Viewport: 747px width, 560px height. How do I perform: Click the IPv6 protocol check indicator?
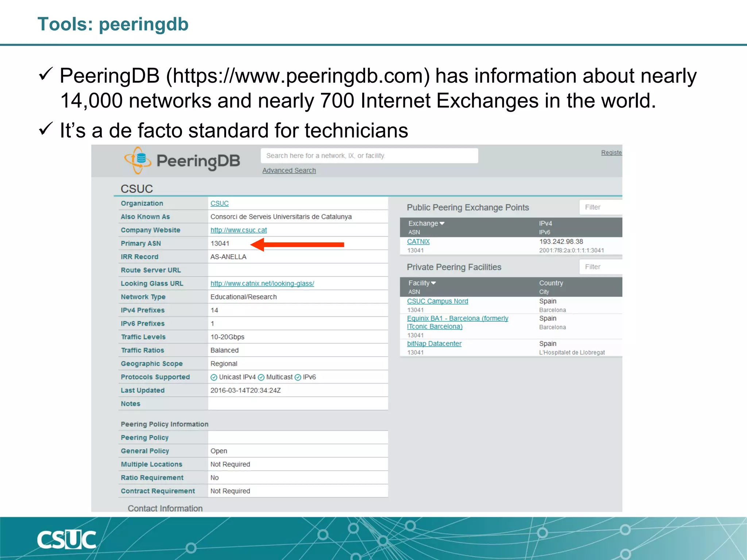click(298, 377)
